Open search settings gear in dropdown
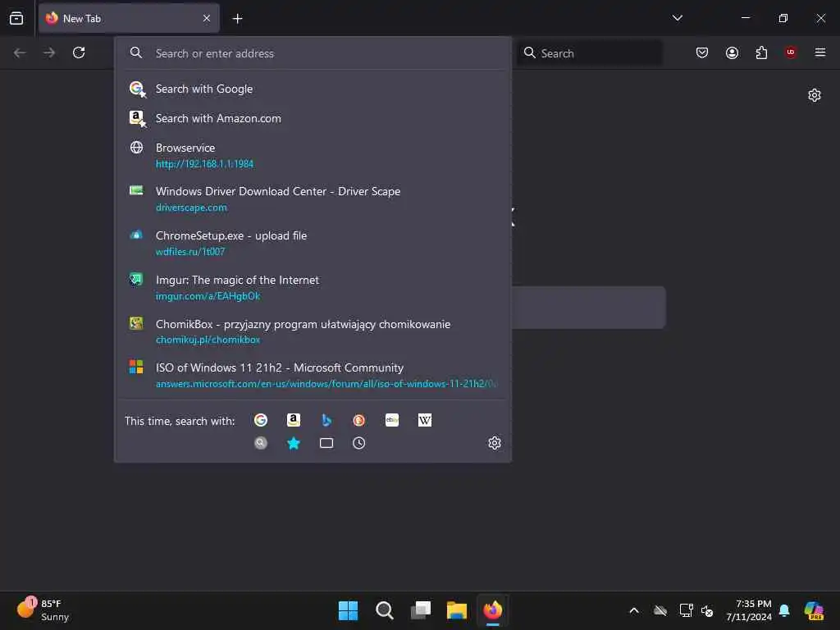 (x=495, y=443)
